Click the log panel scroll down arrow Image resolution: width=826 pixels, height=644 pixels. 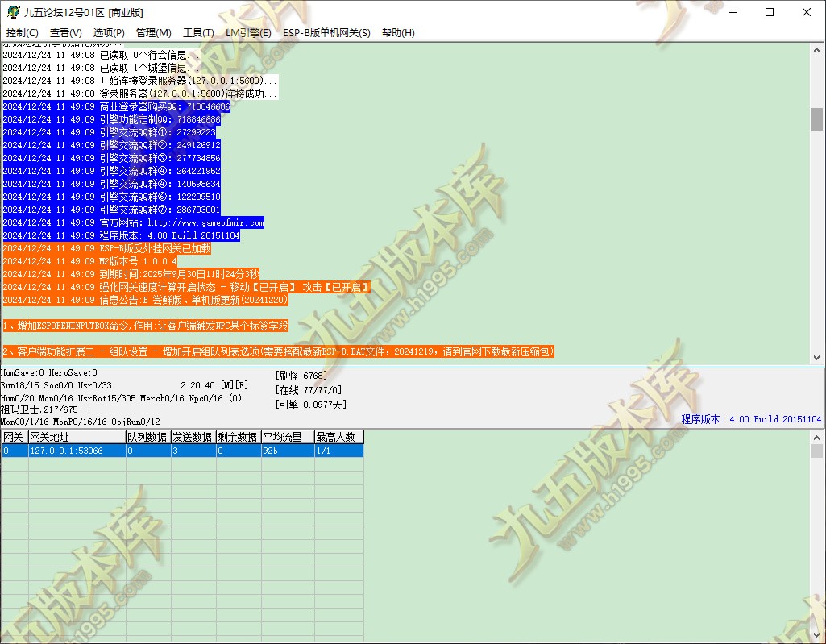point(816,357)
